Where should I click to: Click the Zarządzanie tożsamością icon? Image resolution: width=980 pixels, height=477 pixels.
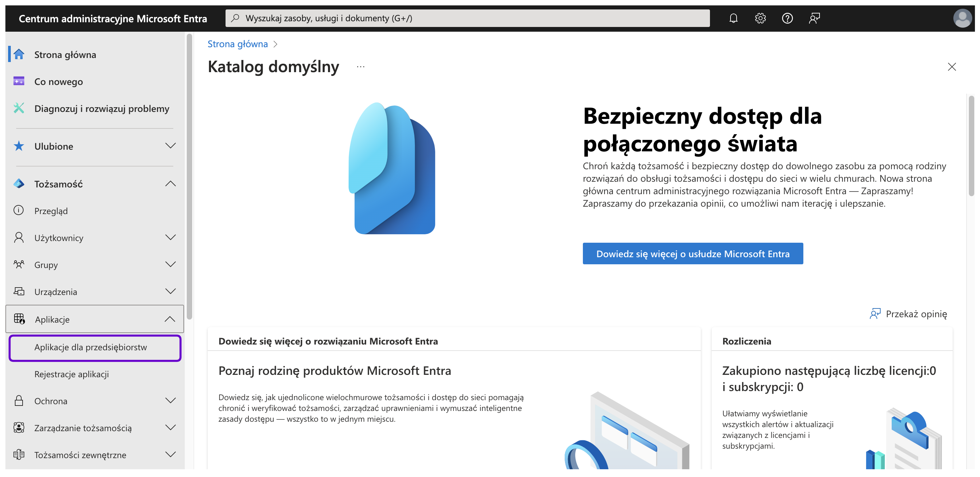pos(19,427)
